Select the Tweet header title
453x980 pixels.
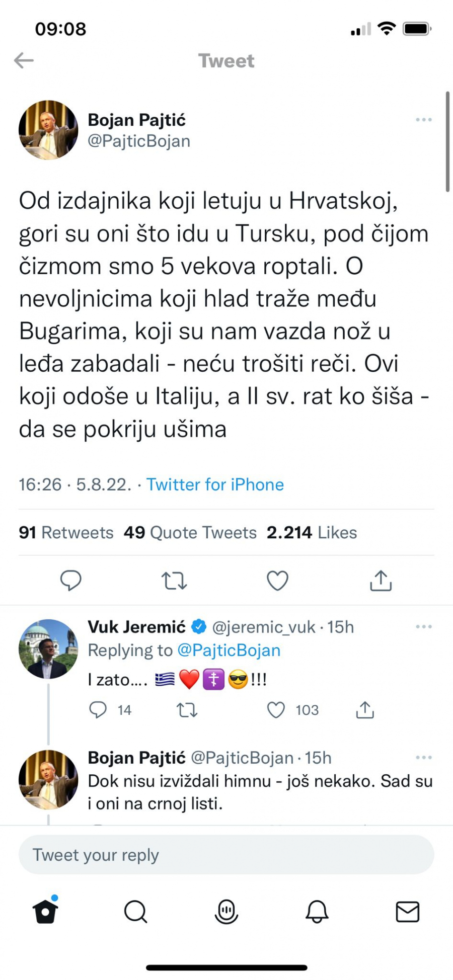pyautogui.click(x=226, y=60)
